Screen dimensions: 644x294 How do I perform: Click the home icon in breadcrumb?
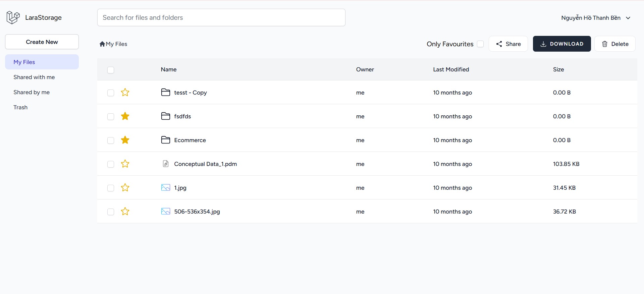click(102, 44)
